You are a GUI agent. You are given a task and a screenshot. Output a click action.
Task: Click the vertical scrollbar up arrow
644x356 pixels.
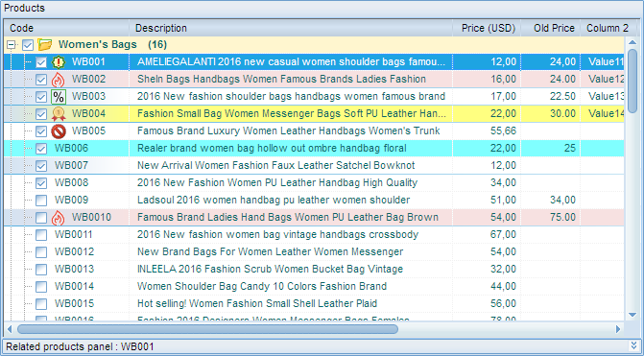coord(632,42)
